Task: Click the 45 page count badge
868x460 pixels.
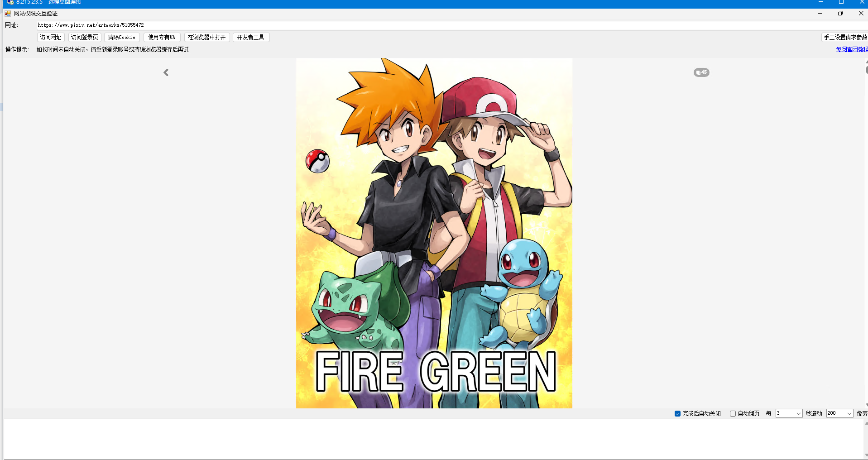Action: click(701, 72)
